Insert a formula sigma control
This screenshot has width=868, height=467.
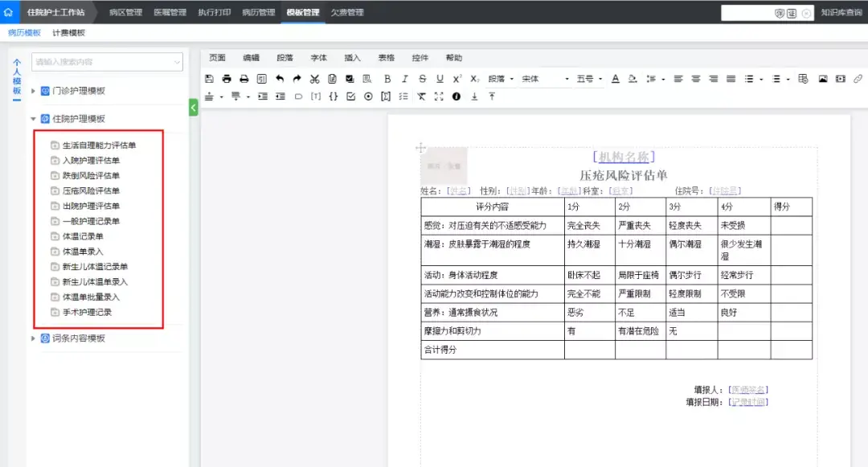click(386, 96)
